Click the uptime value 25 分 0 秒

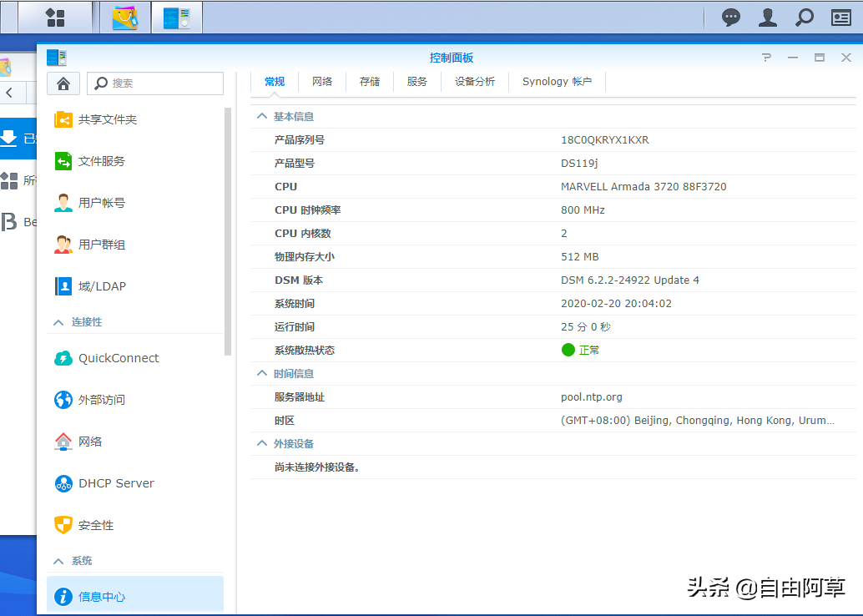click(586, 327)
